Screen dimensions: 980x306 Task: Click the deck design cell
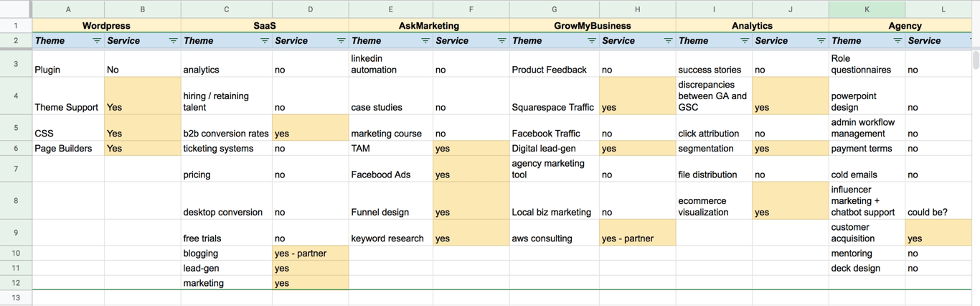click(x=867, y=268)
